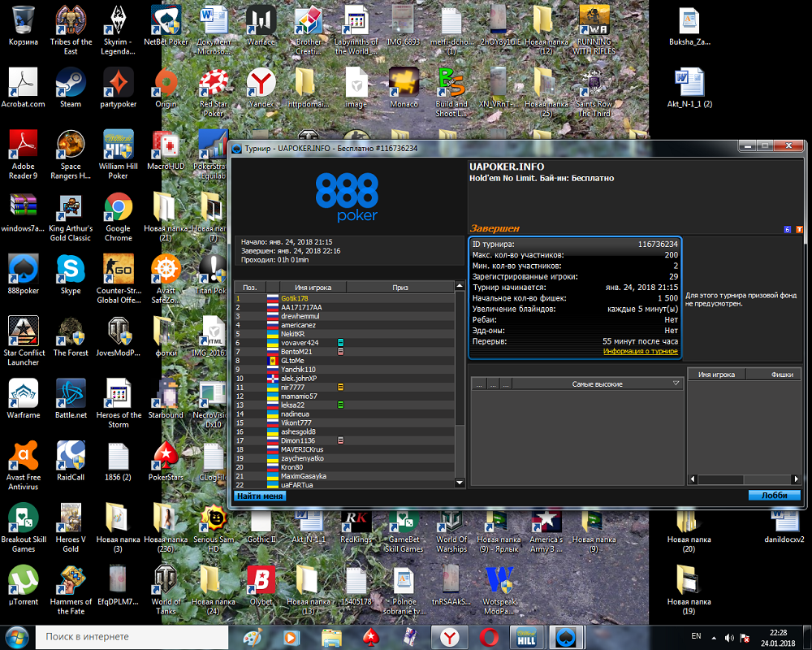Select player GLtoMe in the list
812x650 pixels.
[344, 361]
